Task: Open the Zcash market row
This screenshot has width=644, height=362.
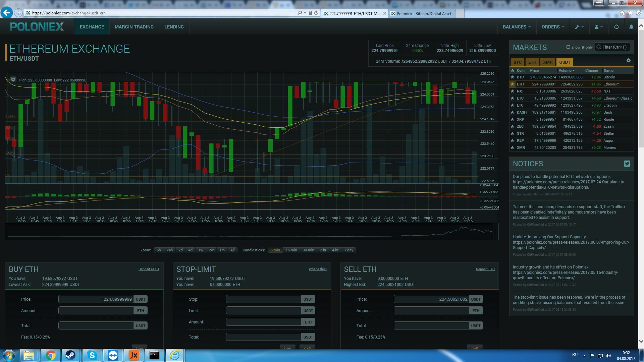Action: click(572, 126)
